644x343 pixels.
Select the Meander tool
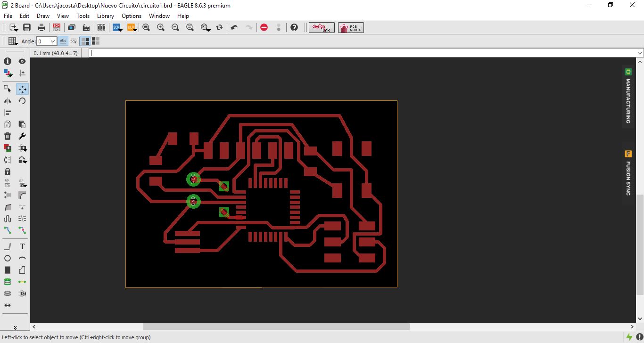coord(8,219)
